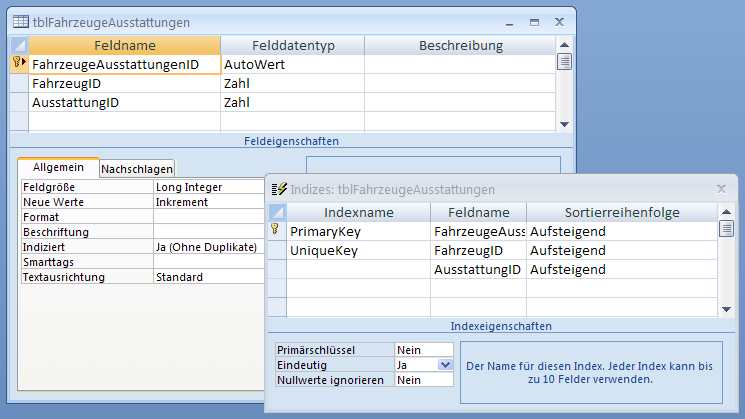
Task: Click the Feldname column header in table design
Action: [x=124, y=45]
